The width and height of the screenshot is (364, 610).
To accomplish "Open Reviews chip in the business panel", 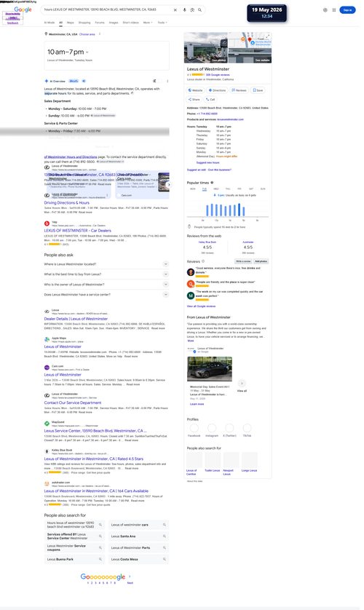I will point(239,90).
